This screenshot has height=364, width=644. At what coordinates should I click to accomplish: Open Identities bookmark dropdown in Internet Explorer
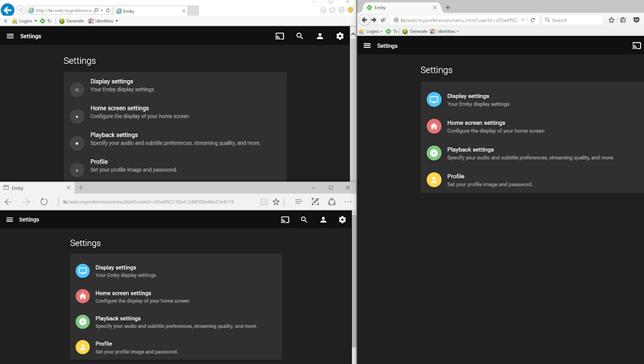pyautogui.click(x=103, y=21)
